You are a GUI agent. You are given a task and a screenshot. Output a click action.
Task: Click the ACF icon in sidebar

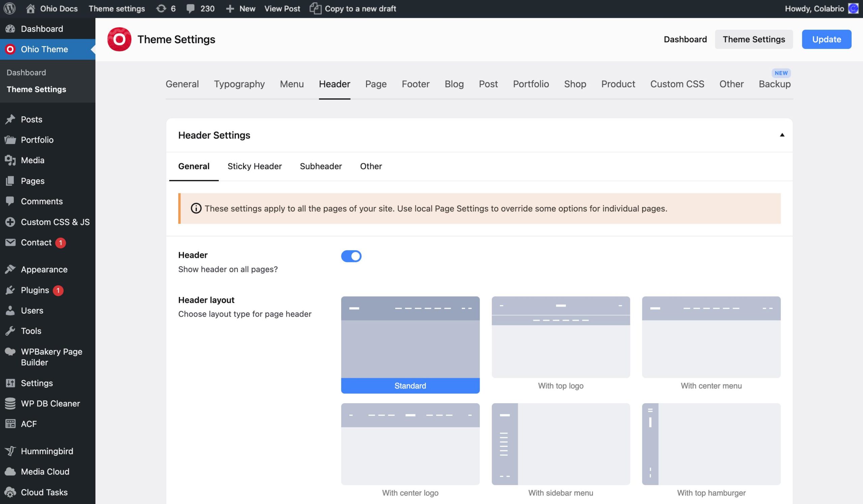point(10,424)
